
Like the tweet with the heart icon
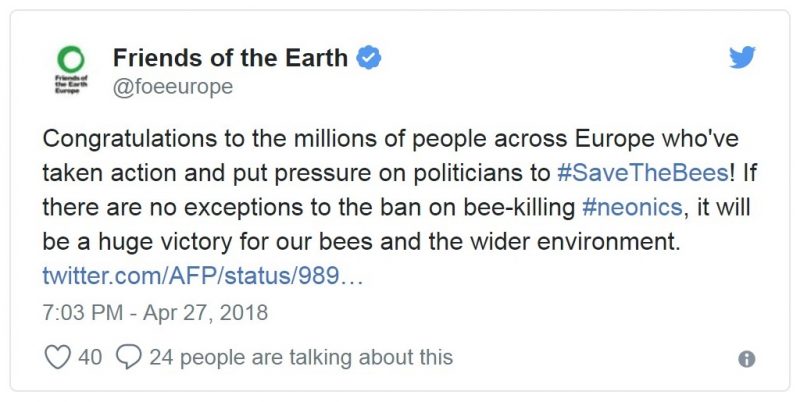57,357
